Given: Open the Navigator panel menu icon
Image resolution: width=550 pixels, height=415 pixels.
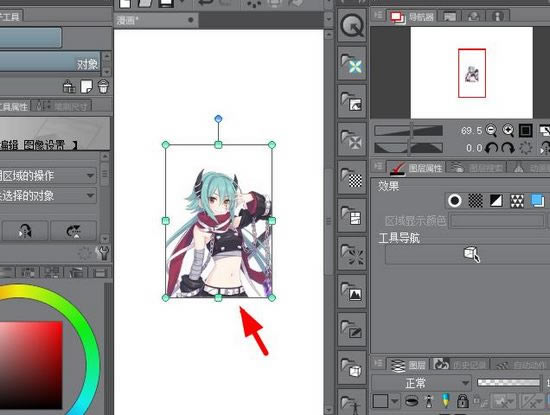Looking at the screenshot, I should 378,15.
